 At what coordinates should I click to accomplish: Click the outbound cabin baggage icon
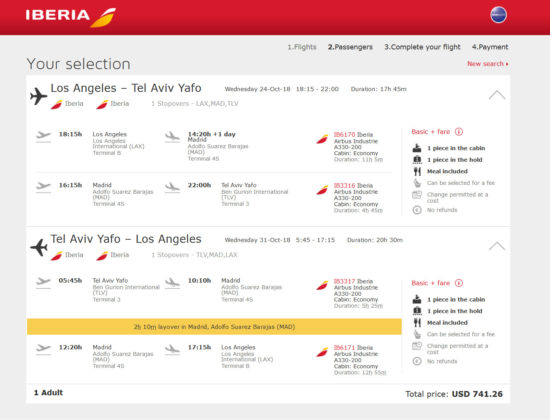click(417, 148)
